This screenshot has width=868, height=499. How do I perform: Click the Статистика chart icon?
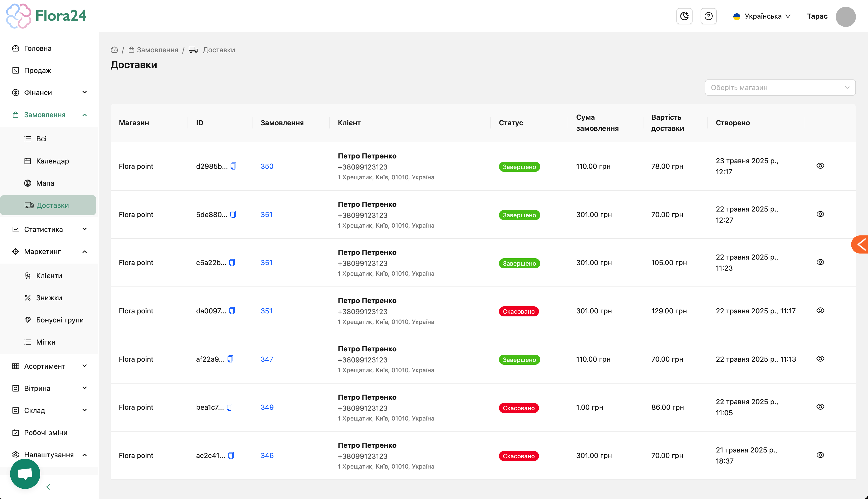pos(15,229)
